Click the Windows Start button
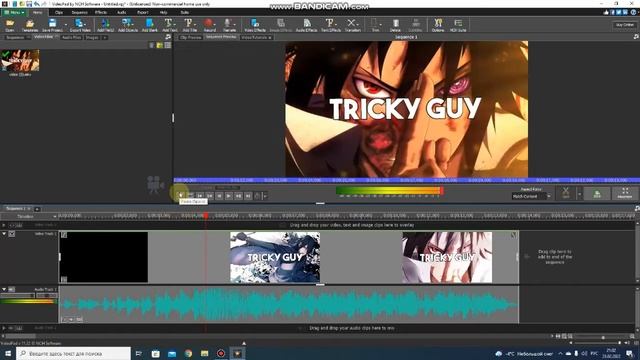The image size is (640, 360). coord(7,353)
